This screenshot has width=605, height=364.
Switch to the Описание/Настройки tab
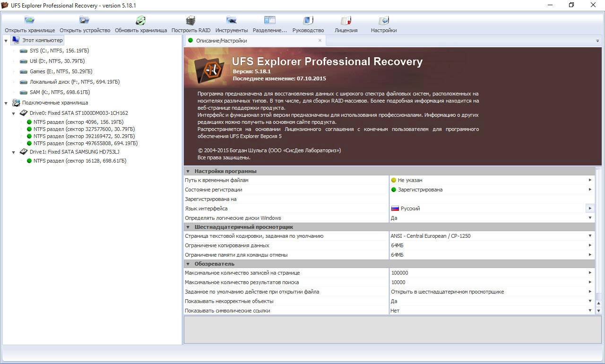tap(254, 41)
